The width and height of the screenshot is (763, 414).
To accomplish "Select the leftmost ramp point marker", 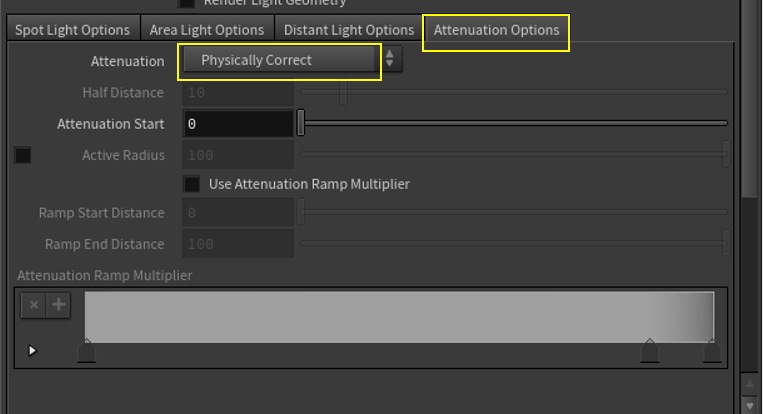I will [x=87, y=351].
